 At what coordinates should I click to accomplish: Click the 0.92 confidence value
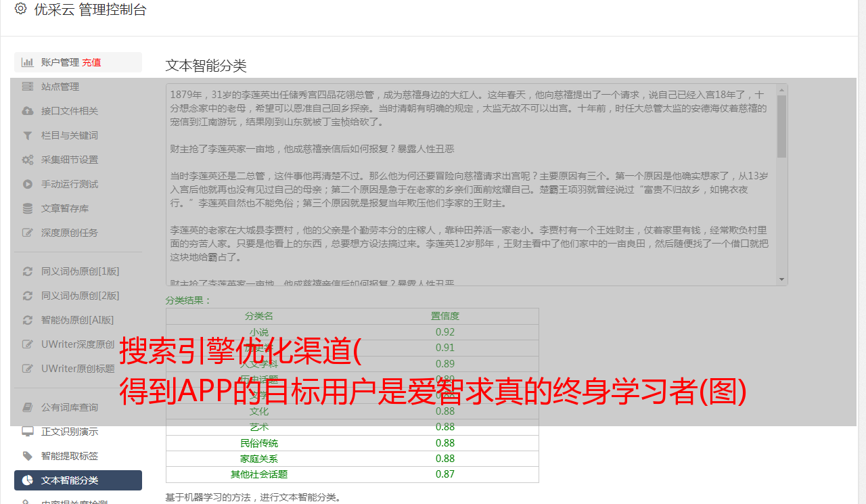[445, 332]
